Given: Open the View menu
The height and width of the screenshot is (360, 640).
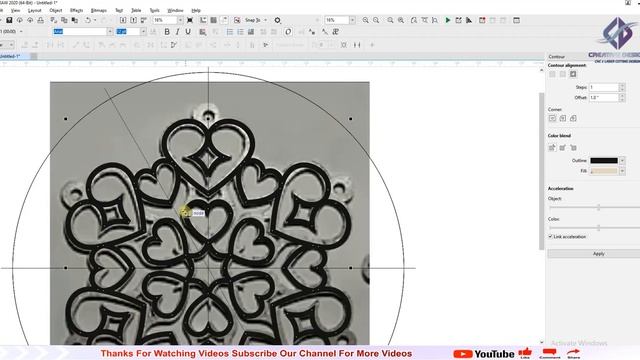Looking at the screenshot, I should coord(15,10).
